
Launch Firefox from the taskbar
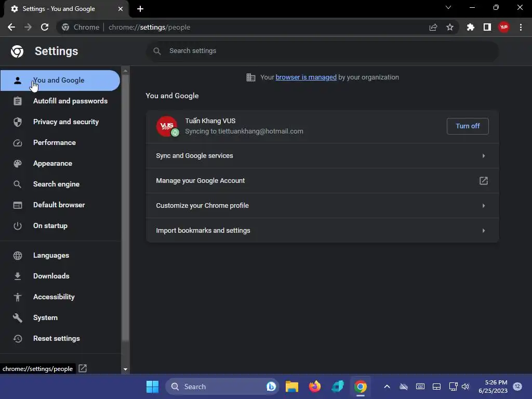pyautogui.click(x=314, y=387)
